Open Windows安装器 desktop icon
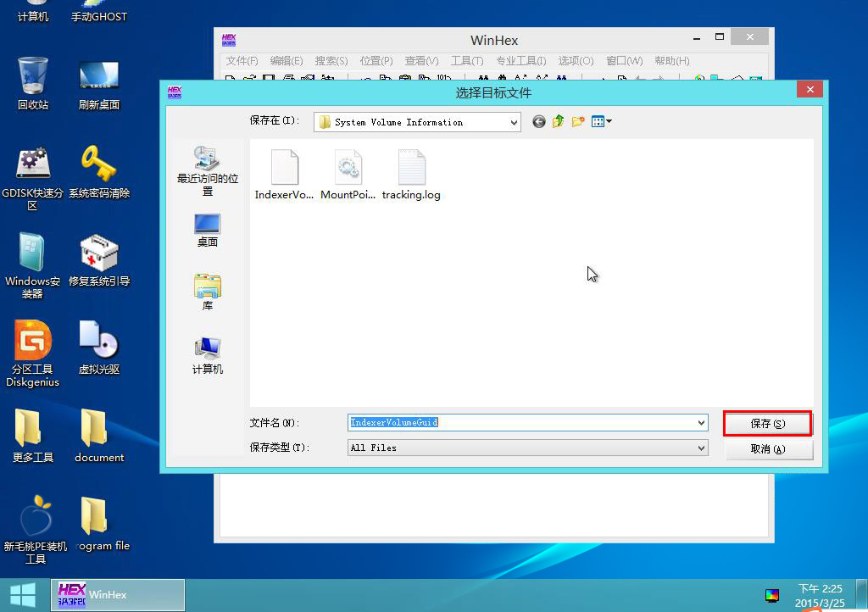This screenshot has height=612, width=868. tap(33, 266)
